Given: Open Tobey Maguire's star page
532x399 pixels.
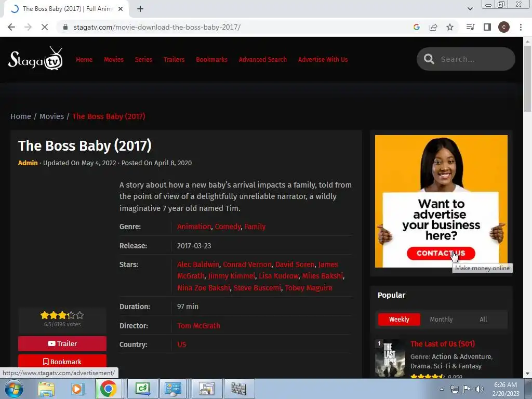Looking at the screenshot, I should point(309,288).
